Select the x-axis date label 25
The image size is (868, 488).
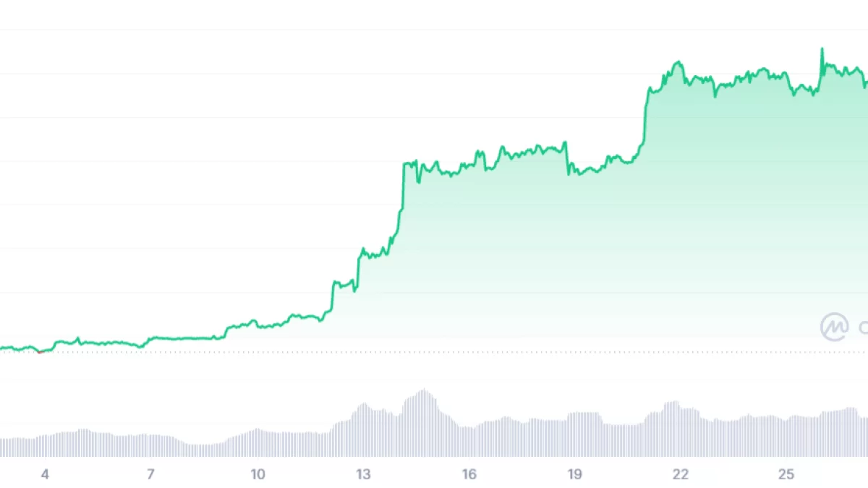[x=786, y=475]
